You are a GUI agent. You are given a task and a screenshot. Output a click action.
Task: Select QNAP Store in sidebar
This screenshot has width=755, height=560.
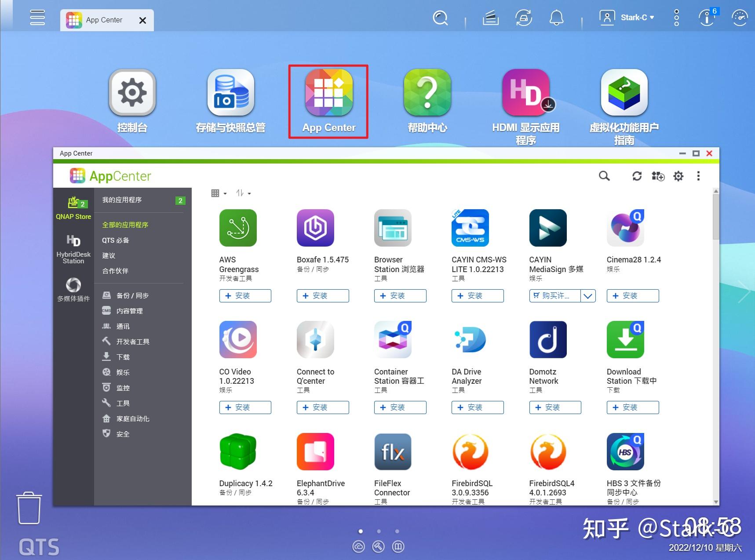click(73, 208)
